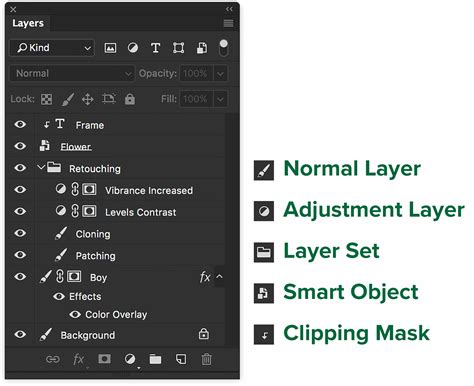The height and width of the screenshot is (386, 474).
Task: Hide the Boy layer
Action: click(x=20, y=277)
